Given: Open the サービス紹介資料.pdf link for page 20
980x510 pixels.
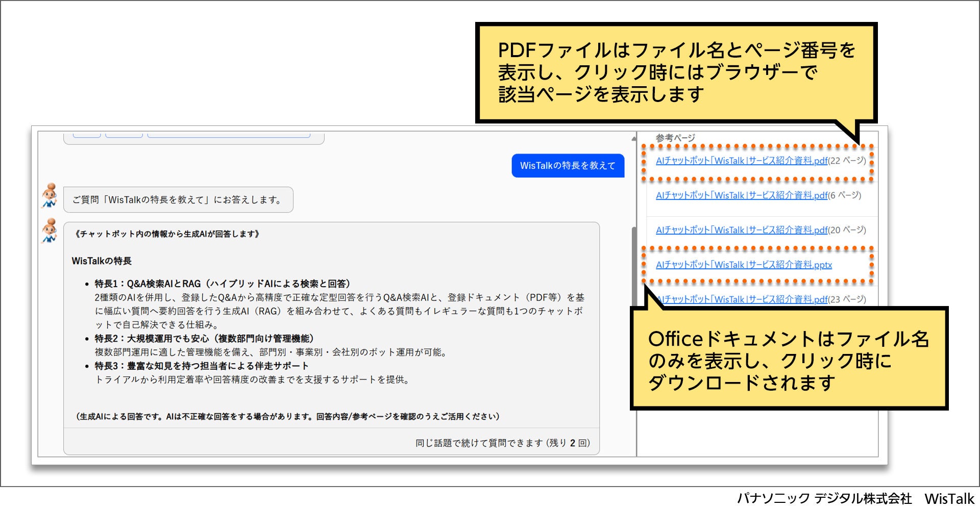Looking at the screenshot, I should [x=742, y=230].
